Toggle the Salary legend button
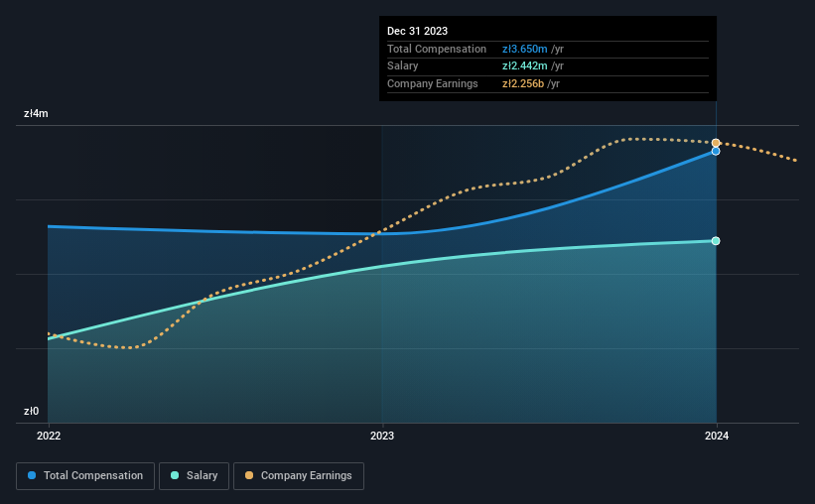Screen dimensions: 815x504 194,476
